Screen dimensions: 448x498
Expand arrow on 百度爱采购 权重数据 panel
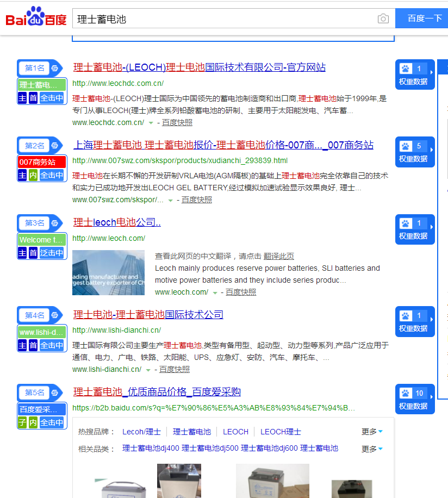coord(432,397)
